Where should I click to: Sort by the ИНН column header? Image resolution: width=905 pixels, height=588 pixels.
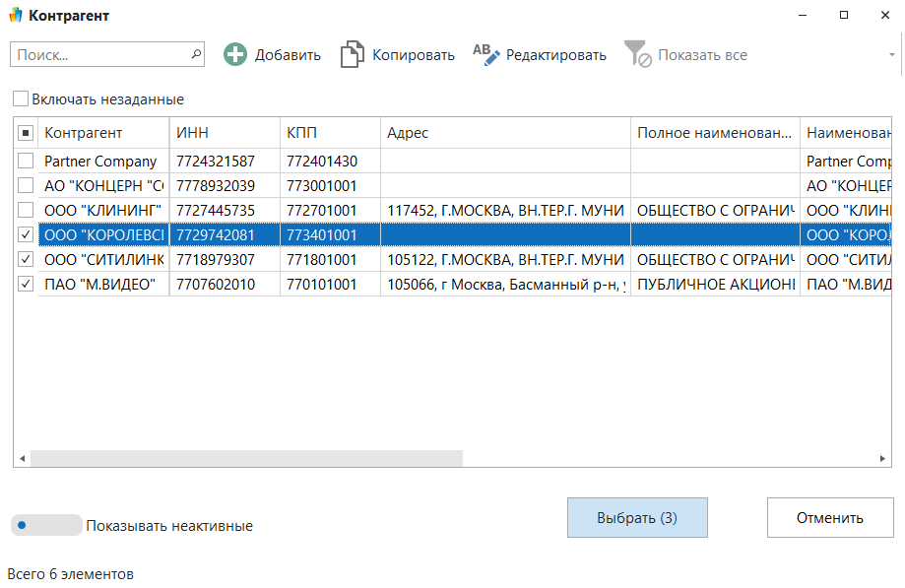pyautogui.click(x=225, y=133)
